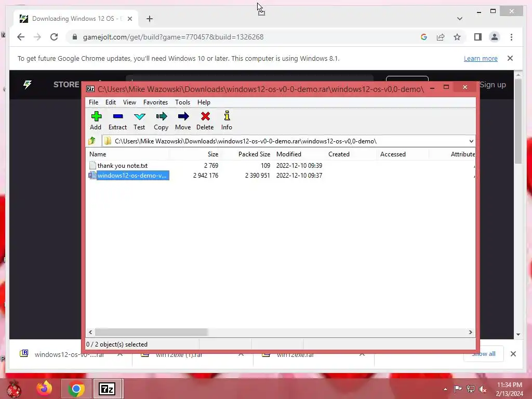Open the Help menu

(x=204, y=102)
